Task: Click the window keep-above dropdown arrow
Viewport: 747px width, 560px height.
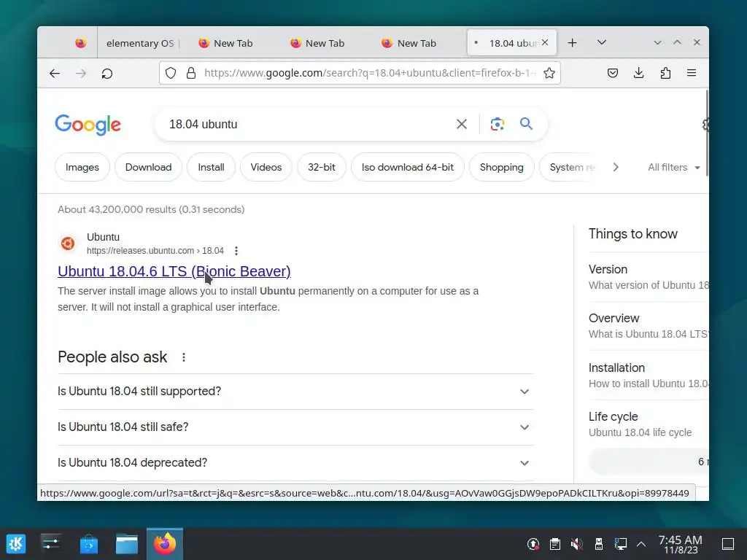Action: click(657, 43)
